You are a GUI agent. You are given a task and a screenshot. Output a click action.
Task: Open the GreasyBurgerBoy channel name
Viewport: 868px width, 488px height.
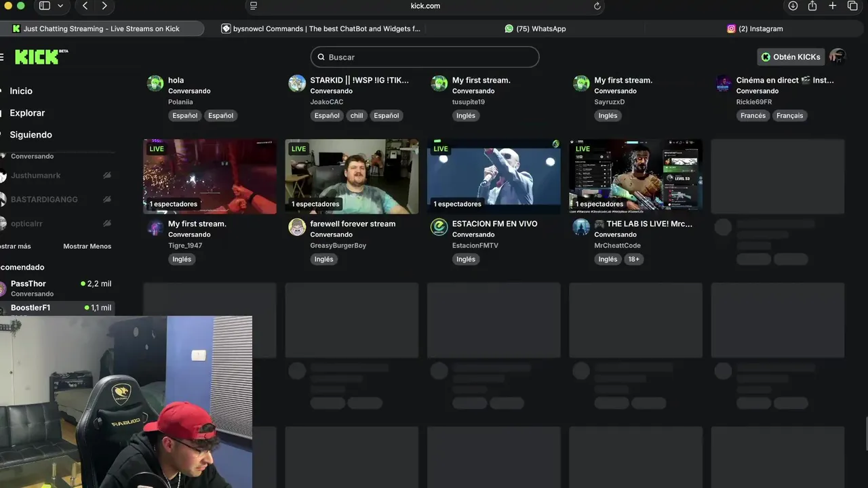click(x=338, y=245)
